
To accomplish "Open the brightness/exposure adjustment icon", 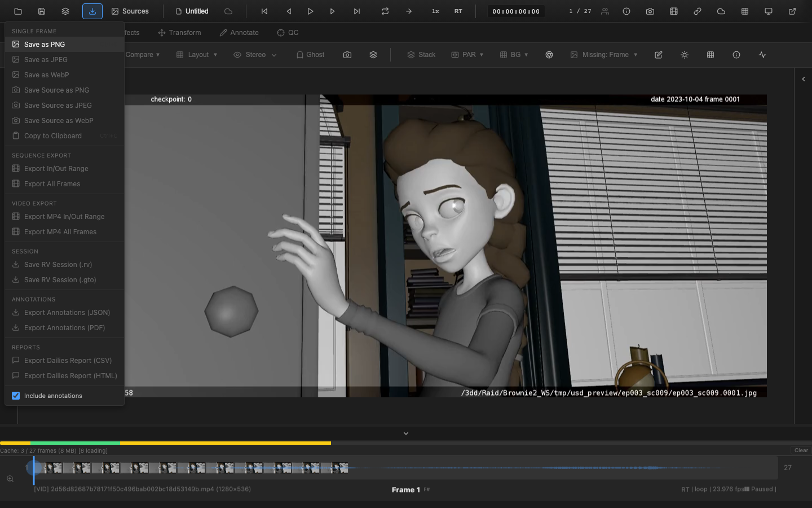I will (x=684, y=55).
